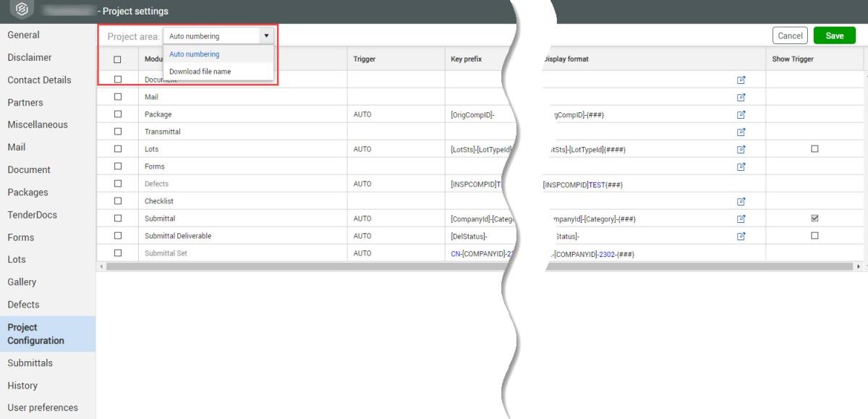Click scrollbar right arrow under table
Viewport: 868px width, 419px height.
click(859, 267)
